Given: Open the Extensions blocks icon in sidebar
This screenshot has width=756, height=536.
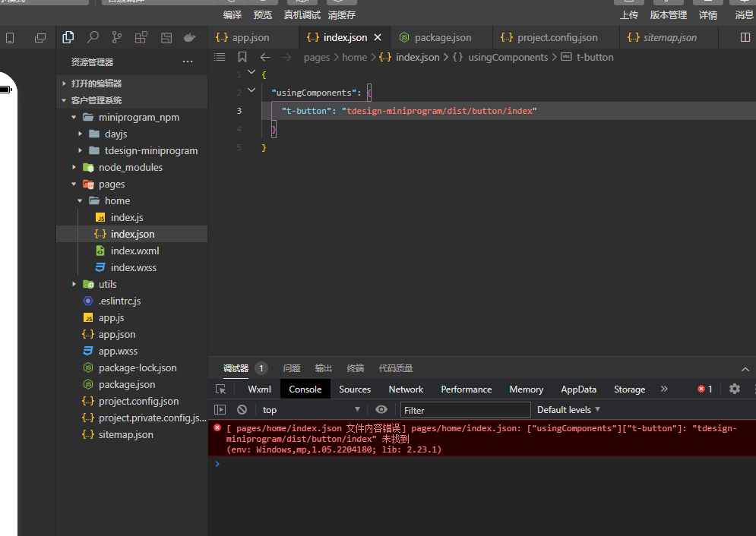Looking at the screenshot, I should click(141, 37).
